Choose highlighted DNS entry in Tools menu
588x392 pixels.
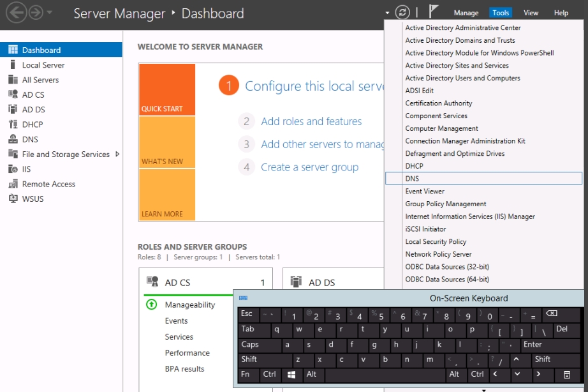[484, 178]
